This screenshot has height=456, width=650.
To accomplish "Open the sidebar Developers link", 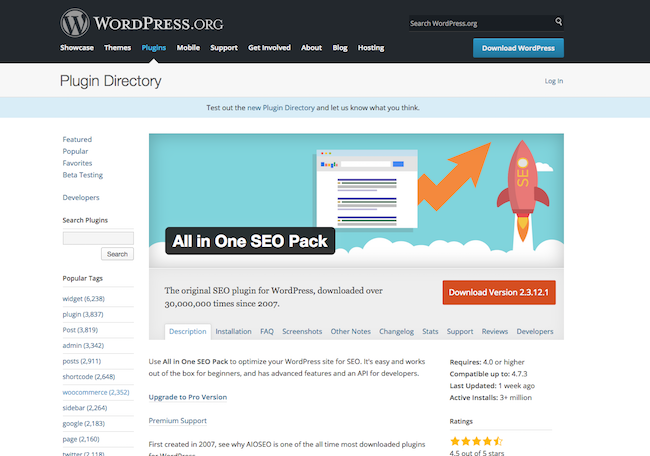I will coord(81,197).
